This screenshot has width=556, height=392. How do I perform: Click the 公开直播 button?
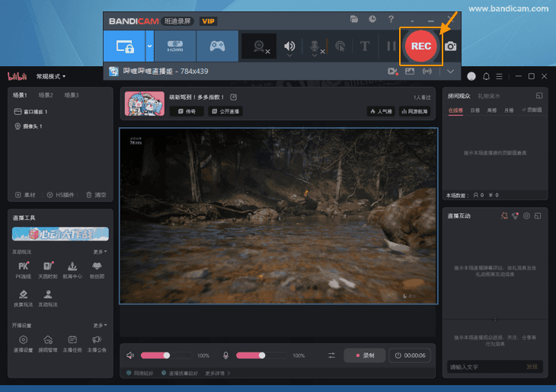[x=225, y=111]
